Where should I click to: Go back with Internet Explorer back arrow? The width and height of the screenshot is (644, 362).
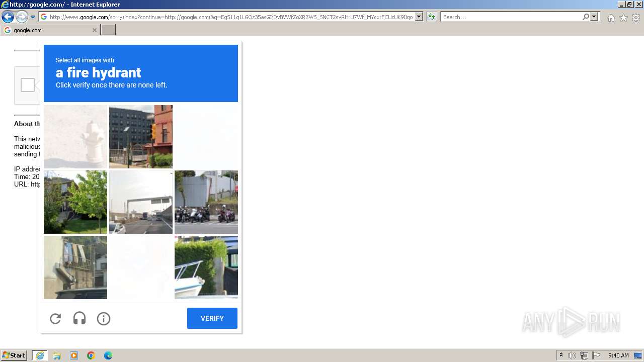[x=8, y=17]
